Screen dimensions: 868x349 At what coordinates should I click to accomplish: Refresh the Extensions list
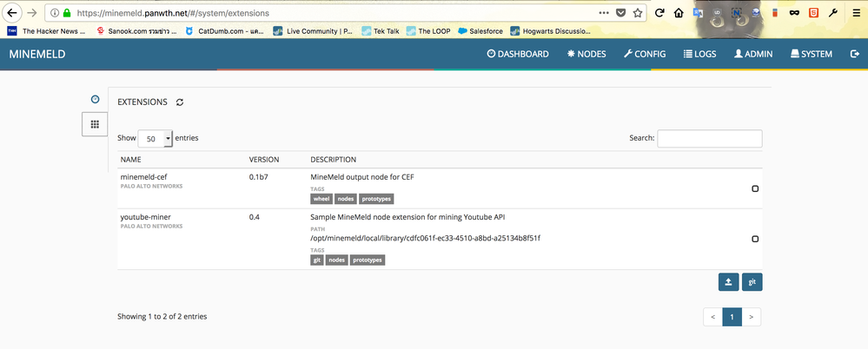click(x=180, y=102)
